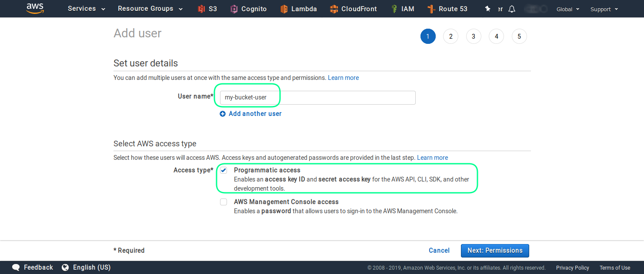The width and height of the screenshot is (644, 274).
Task: Open the Global region selector
Action: tap(567, 9)
